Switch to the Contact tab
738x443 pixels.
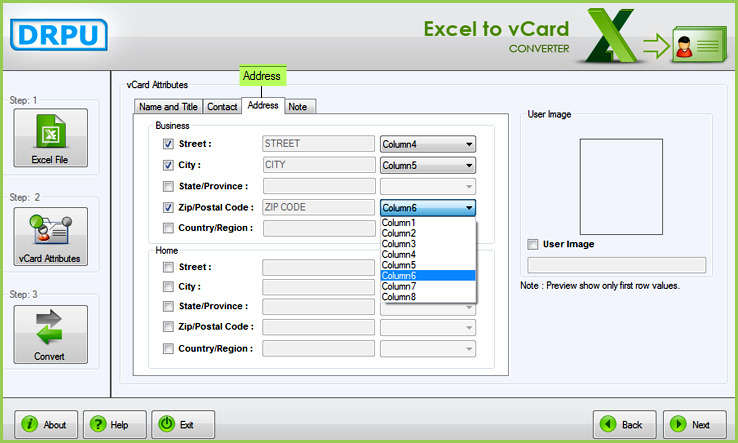(x=222, y=107)
